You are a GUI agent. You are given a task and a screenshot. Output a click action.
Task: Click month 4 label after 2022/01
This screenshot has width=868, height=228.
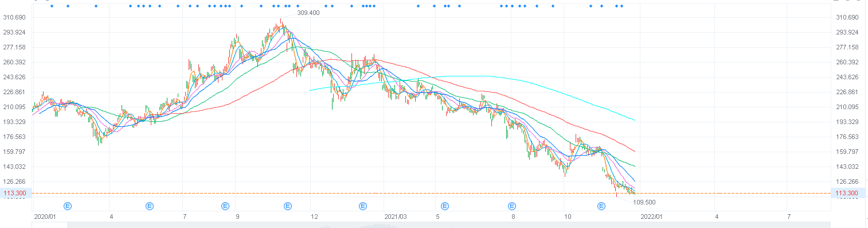click(717, 217)
